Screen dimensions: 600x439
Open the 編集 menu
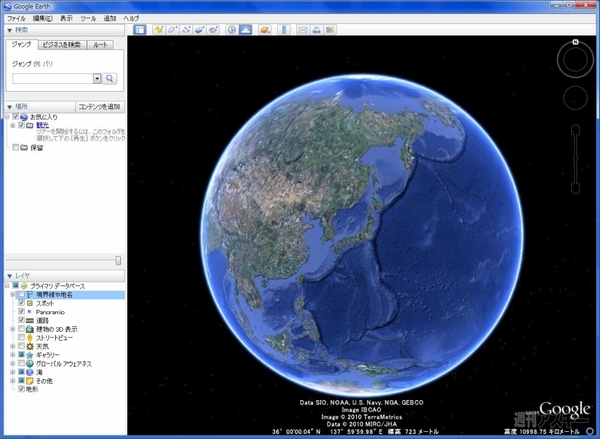pyautogui.click(x=42, y=18)
